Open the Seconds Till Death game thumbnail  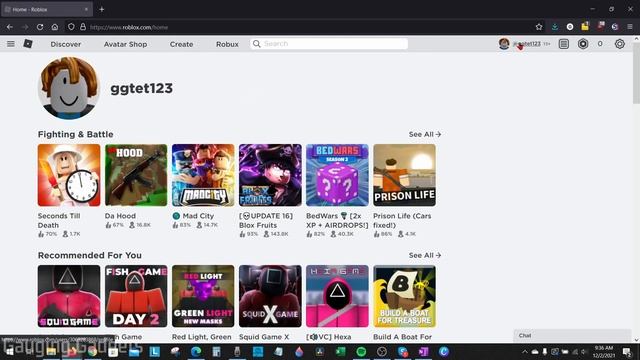(x=69, y=175)
